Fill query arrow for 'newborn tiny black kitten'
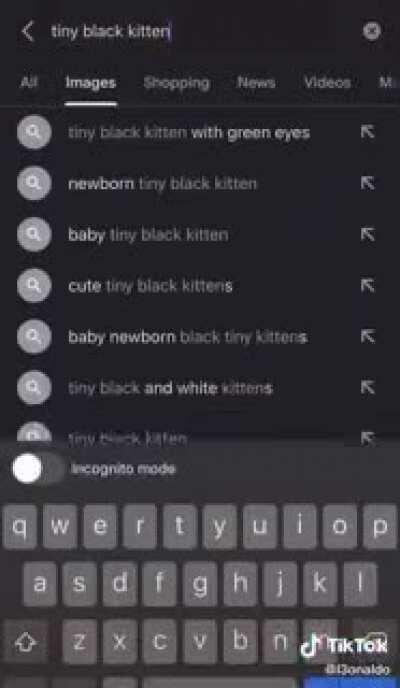Viewport: 400px width, 688px height. point(368,183)
